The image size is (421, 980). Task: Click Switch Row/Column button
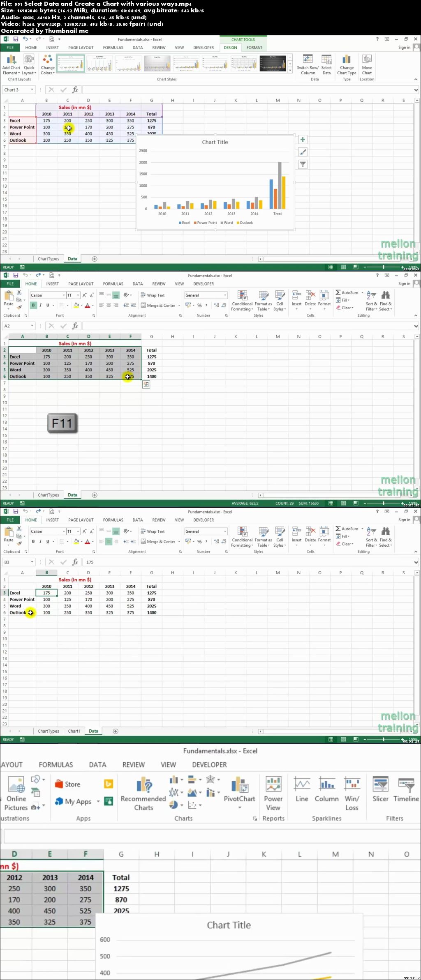tap(308, 65)
